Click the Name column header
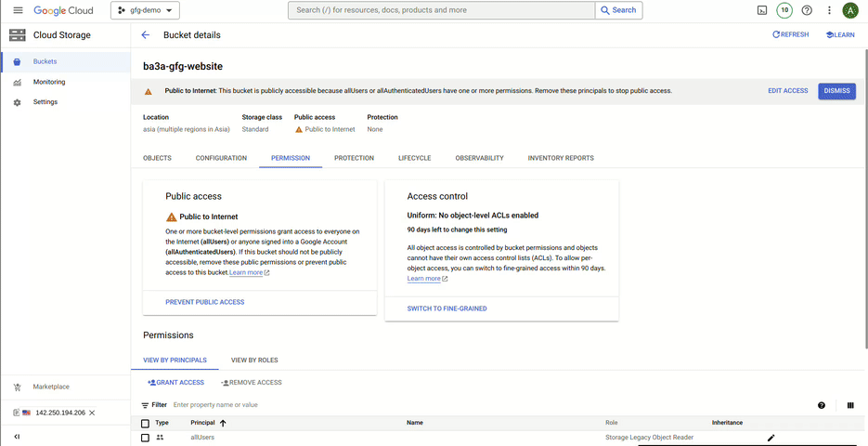The width and height of the screenshot is (868, 446). [415, 423]
